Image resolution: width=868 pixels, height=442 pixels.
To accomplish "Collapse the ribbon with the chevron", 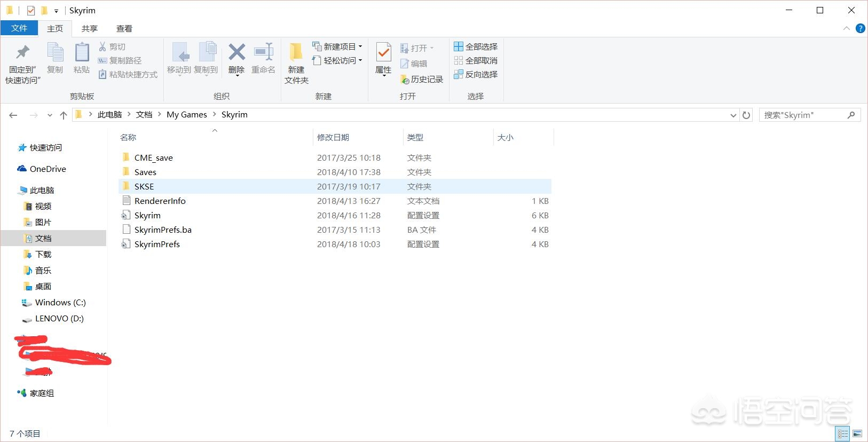I will click(x=846, y=28).
